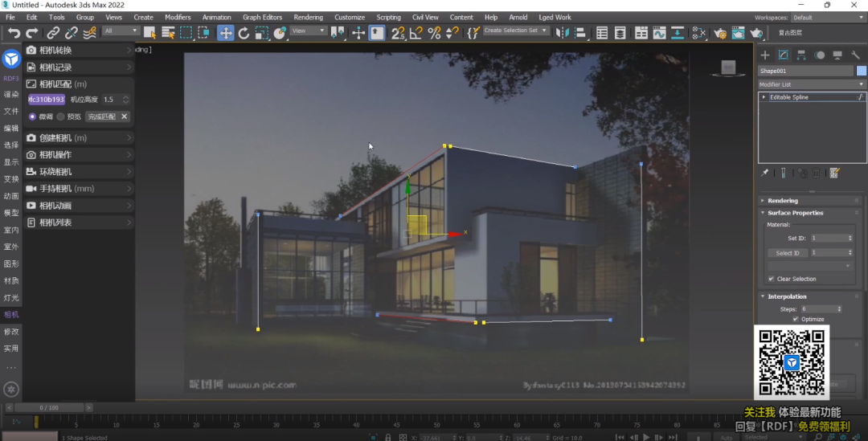This screenshot has height=441, width=868.
Task: Switch to Display command panel tab
Action: click(x=837, y=55)
